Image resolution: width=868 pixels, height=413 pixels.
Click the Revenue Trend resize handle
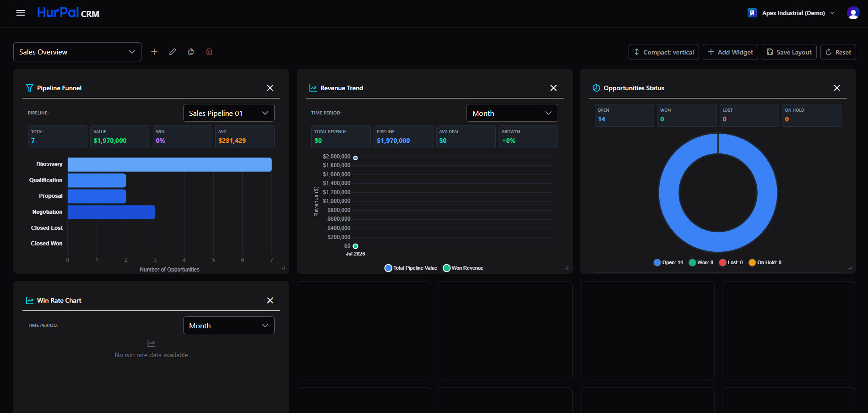[567, 268]
